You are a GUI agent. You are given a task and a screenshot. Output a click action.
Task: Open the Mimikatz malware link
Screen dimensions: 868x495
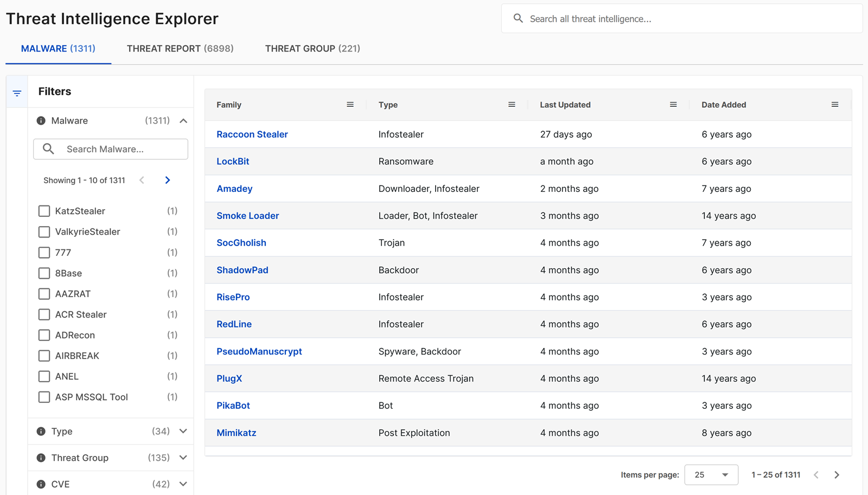pyautogui.click(x=237, y=433)
